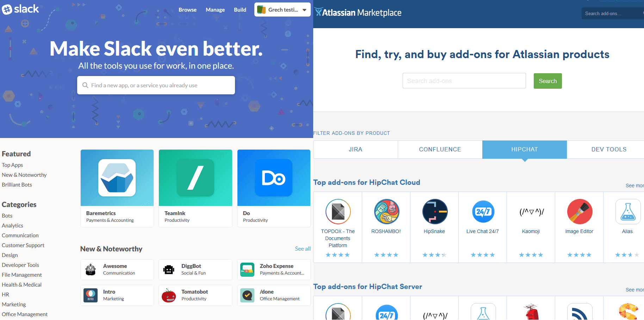Click See more for HipChat Cloud add-ons
Image resolution: width=644 pixels, height=320 pixels.
click(634, 186)
